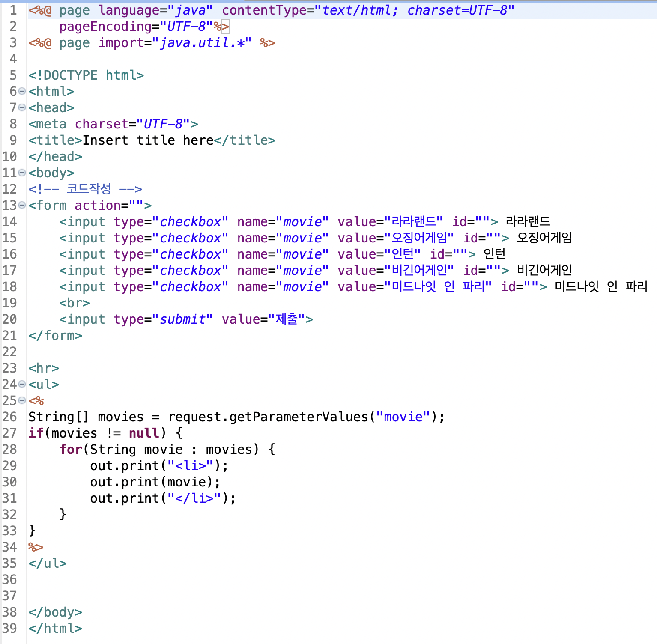Click the 'if' keyword on line 27
This screenshot has width=657, height=644.
point(36,433)
